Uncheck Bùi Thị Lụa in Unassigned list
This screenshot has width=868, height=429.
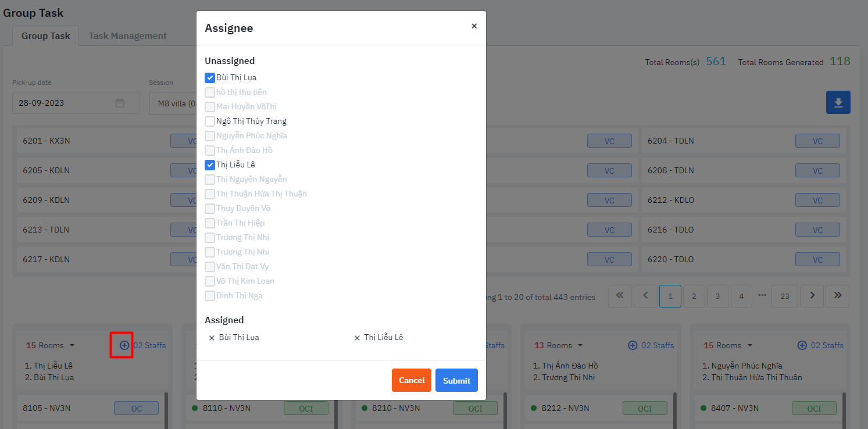pyautogui.click(x=210, y=77)
